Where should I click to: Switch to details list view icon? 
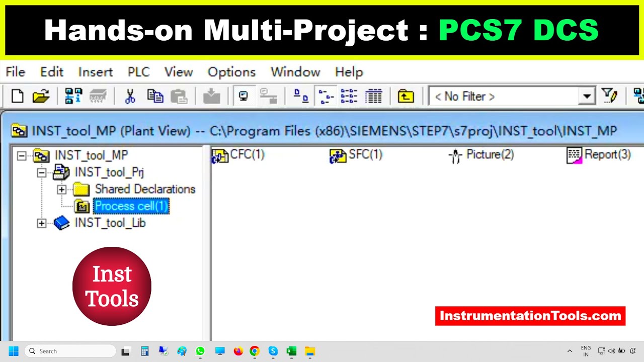(374, 96)
